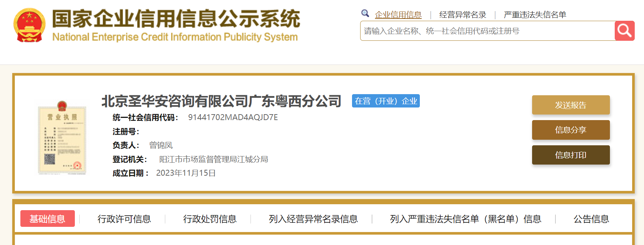This screenshot has height=245, width=644.
Task: Click the 国家企业信用信息公示系统 site title
Action: tap(176, 19)
